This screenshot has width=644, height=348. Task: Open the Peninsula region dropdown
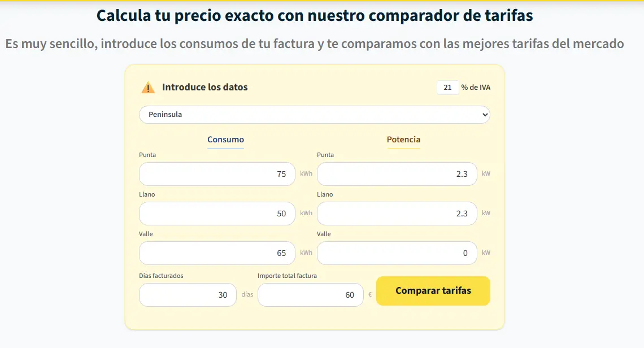[315, 114]
